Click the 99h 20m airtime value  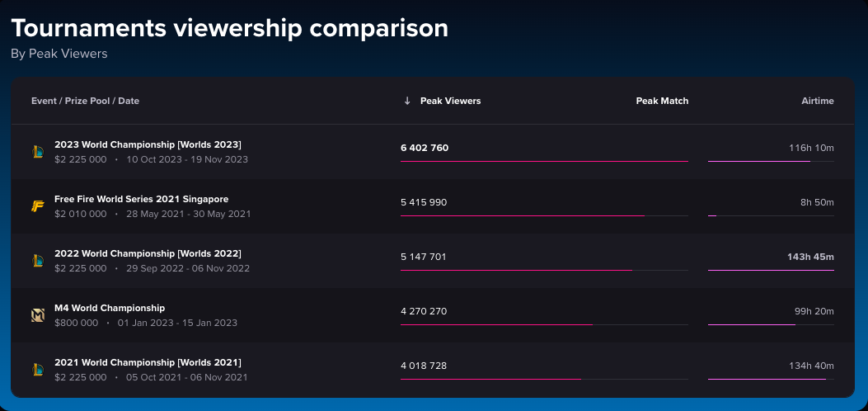click(x=814, y=311)
